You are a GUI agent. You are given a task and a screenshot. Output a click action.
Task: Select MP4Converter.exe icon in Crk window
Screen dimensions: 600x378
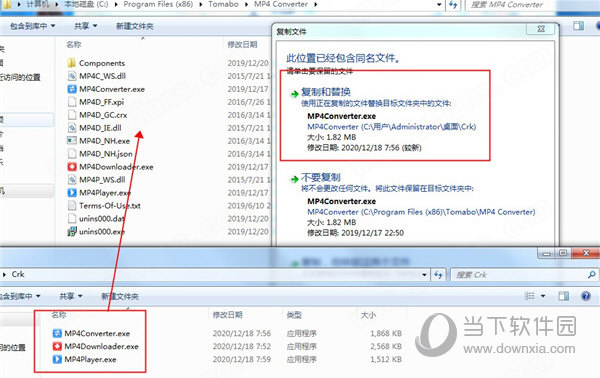click(x=57, y=334)
